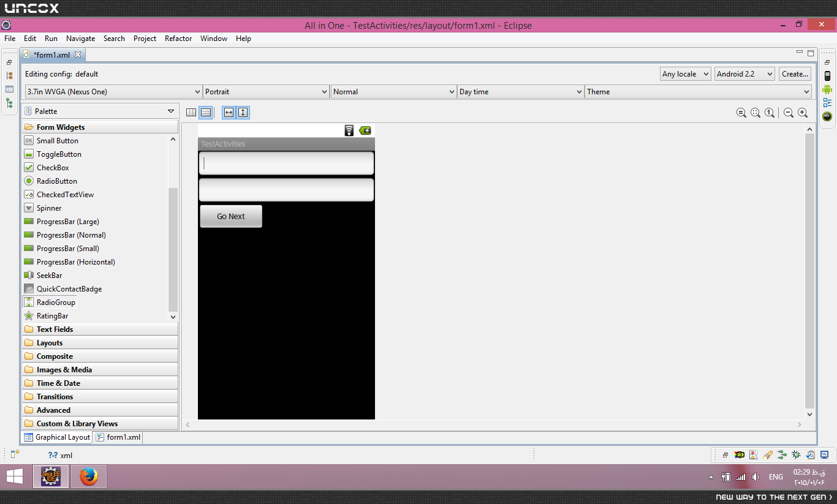Viewport: 837px width, 504px height.
Task: Switch to the Graphical Layout tab
Action: point(57,437)
